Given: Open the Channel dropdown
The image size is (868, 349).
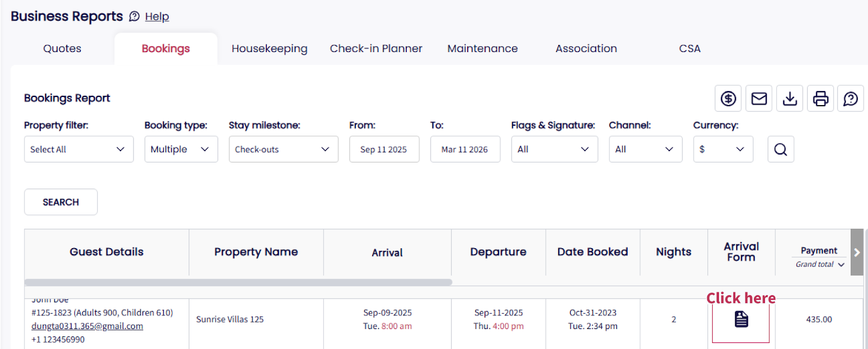Looking at the screenshot, I should click(x=645, y=150).
